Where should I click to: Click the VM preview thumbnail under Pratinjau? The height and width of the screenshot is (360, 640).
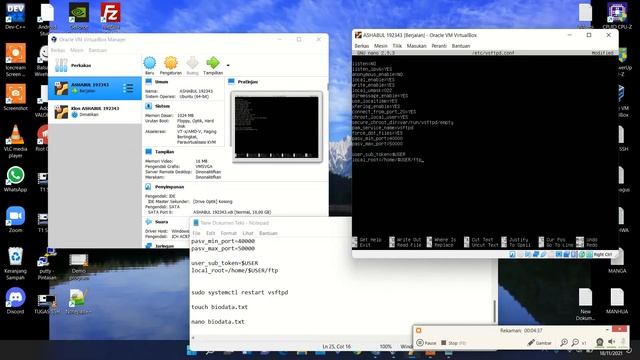click(x=277, y=127)
